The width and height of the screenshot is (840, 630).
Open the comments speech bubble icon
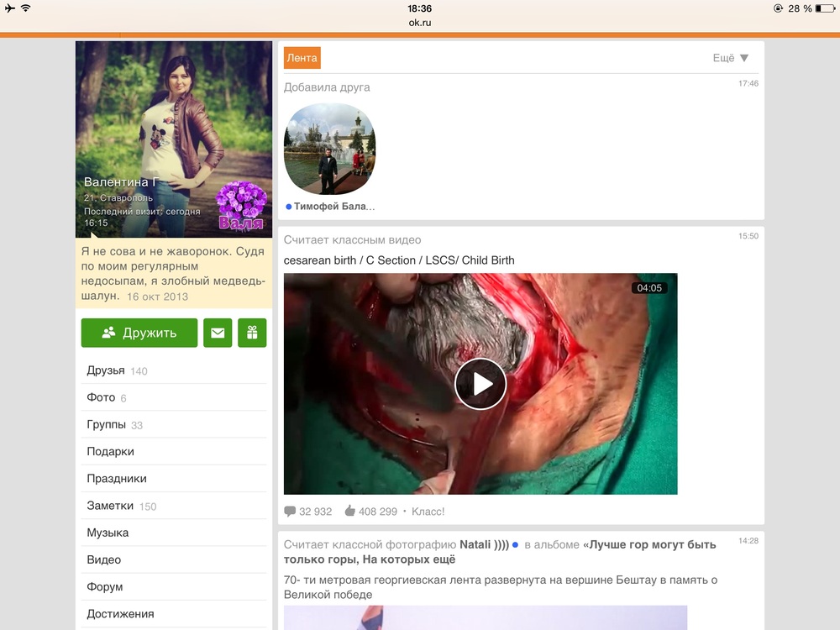point(290,512)
